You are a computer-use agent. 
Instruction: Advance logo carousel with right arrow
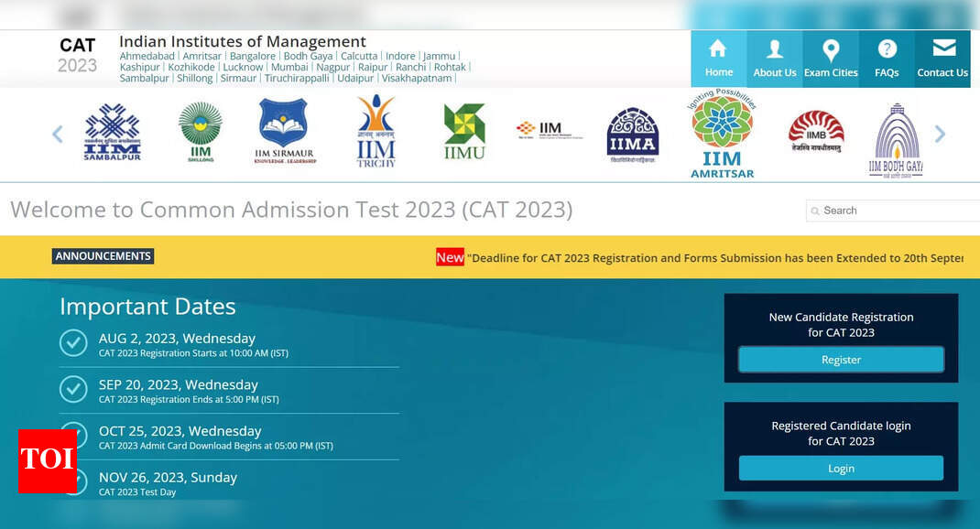[x=939, y=135]
